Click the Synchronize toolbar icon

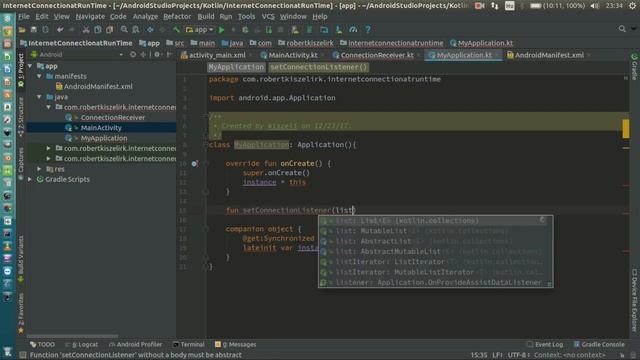pyautogui.click(x=45, y=29)
